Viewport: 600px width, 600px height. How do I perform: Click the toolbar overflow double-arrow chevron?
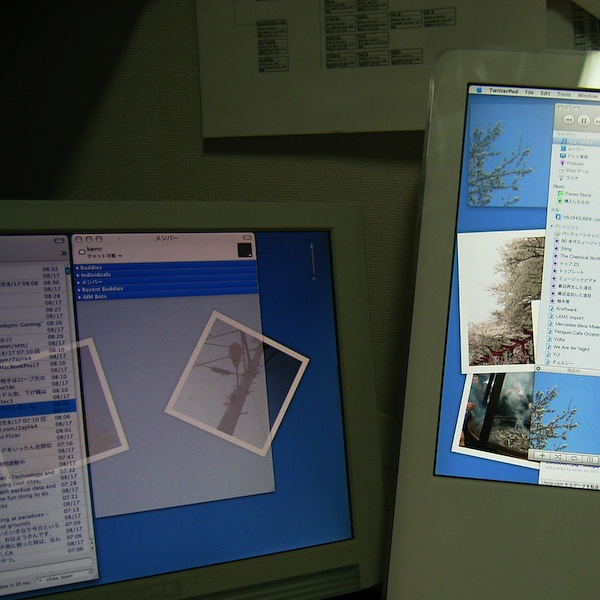[x=64, y=253]
